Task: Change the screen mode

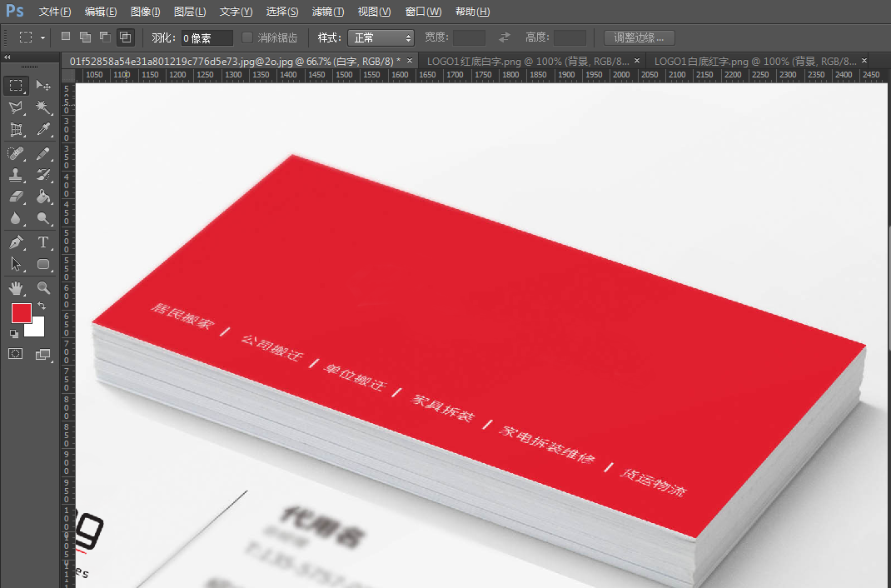Action: [43, 354]
